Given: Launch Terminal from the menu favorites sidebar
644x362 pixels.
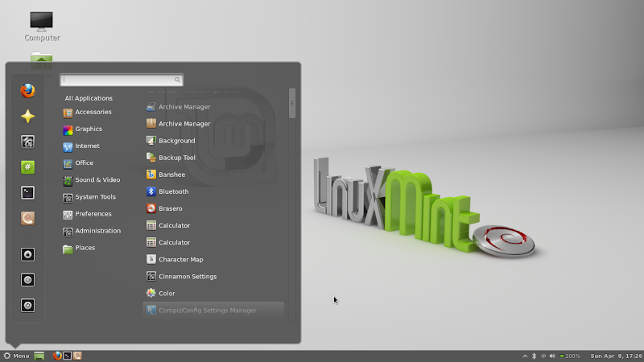Looking at the screenshot, I should (x=27, y=192).
